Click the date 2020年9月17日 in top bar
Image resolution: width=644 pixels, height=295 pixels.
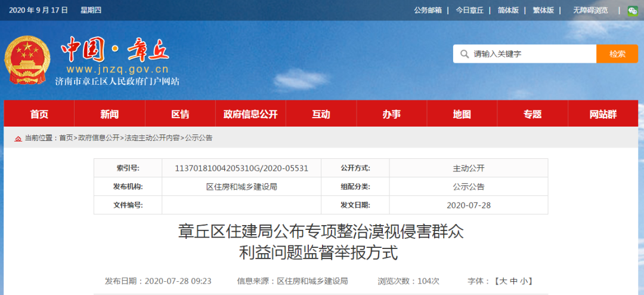(x=38, y=10)
